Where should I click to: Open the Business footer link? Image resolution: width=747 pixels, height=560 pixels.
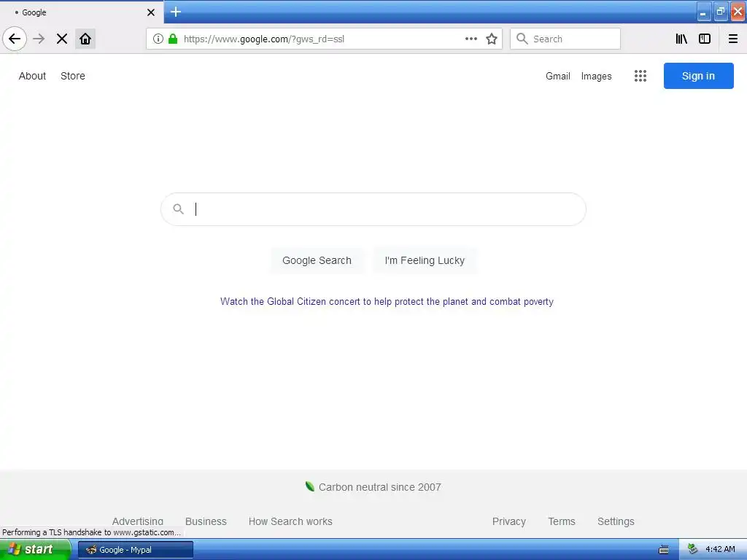coord(206,521)
